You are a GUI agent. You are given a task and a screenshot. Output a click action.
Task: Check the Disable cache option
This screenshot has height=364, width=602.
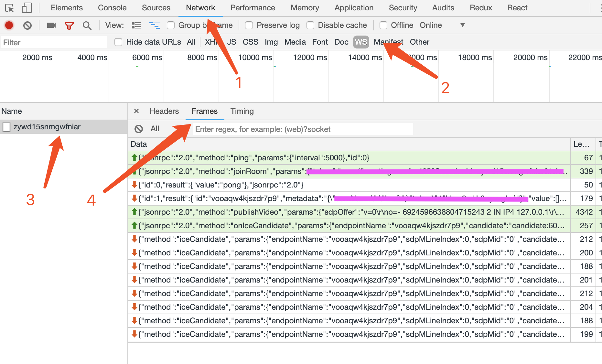coord(310,25)
